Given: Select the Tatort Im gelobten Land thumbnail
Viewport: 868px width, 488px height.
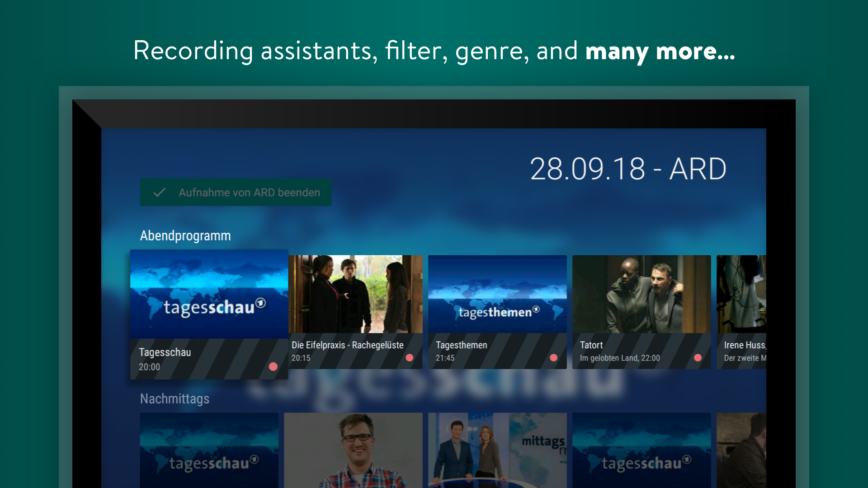Looking at the screenshot, I should click(x=641, y=294).
